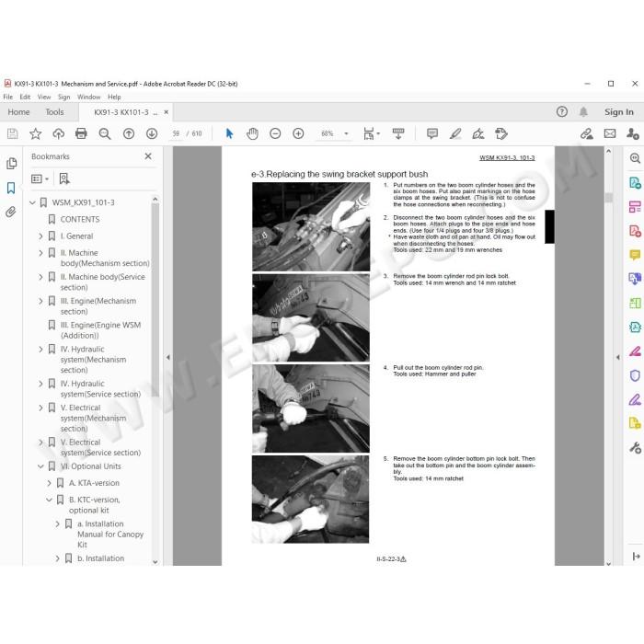Open the Attachments paperclip panel
Screen dimensions: 644x644
click(x=11, y=212)
